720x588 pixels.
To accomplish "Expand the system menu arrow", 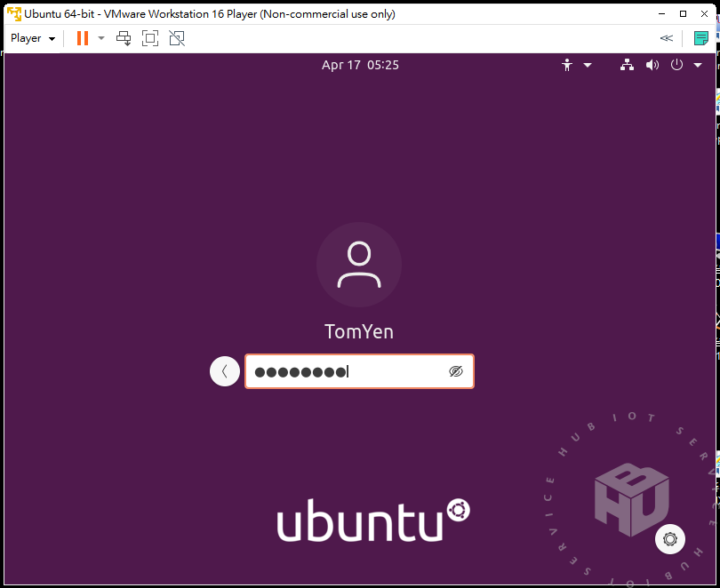I will pyautogui.click(x=698, y=65).
